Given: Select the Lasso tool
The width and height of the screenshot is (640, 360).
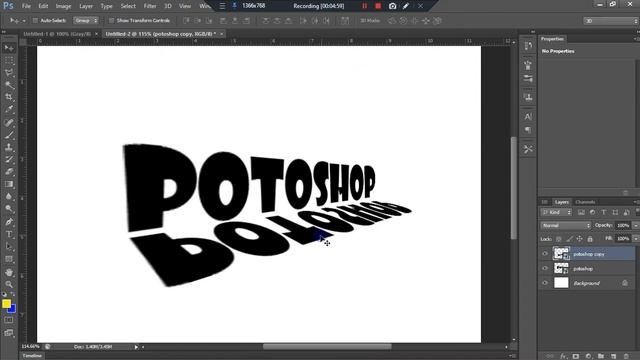Looking at the screenshot, I should pyautogui.click(x=9, y=73).
